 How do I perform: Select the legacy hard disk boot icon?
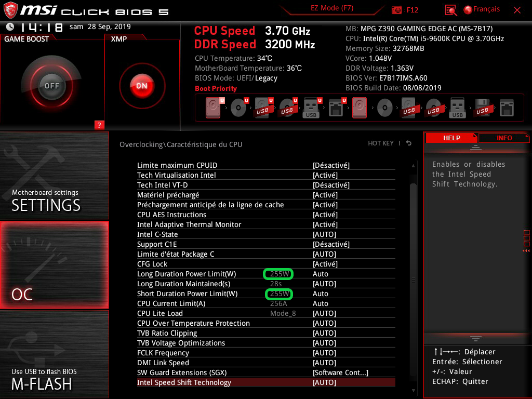tap(360, 108)
